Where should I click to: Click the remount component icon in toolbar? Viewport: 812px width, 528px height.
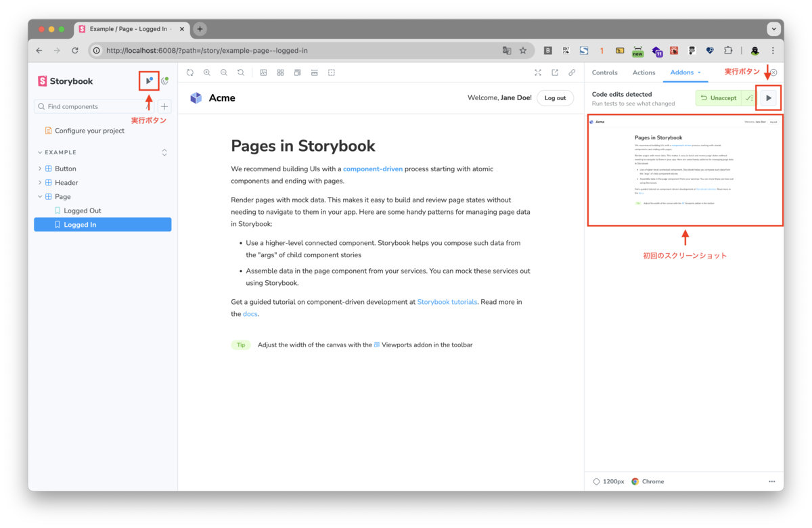[190, 72]
